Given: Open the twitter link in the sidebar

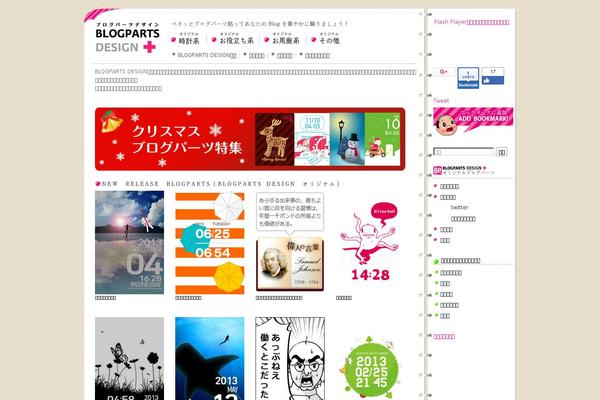Looking at the screenshot, I should pyautogui.click(x=459, y=207).
